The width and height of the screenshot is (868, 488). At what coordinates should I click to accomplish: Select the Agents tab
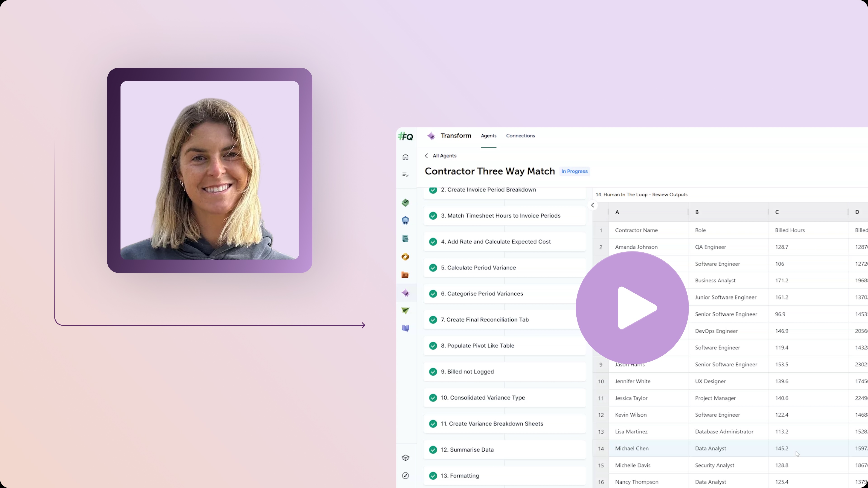(x=488, y=136)
